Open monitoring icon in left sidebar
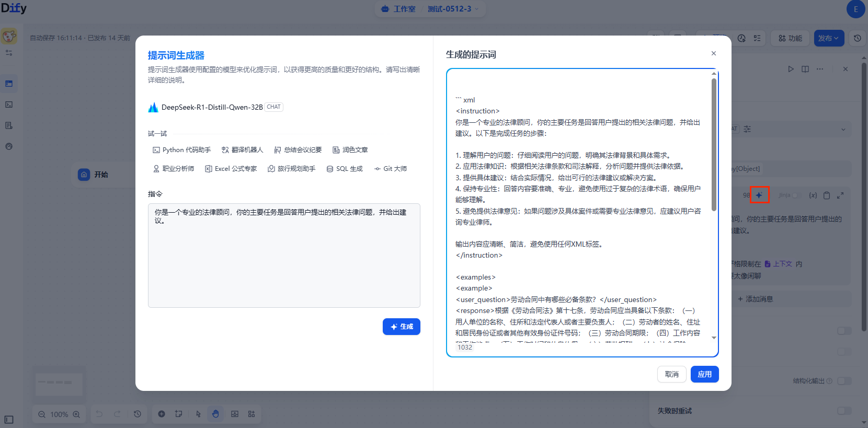This screenshot has height=428, width=868. [x=9, y=146]
